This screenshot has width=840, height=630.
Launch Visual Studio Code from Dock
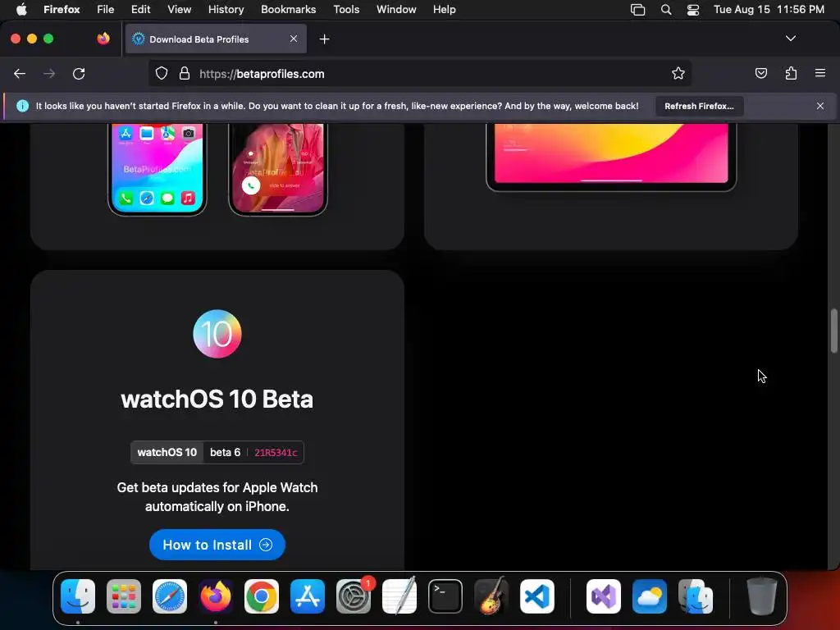(537, 596)
